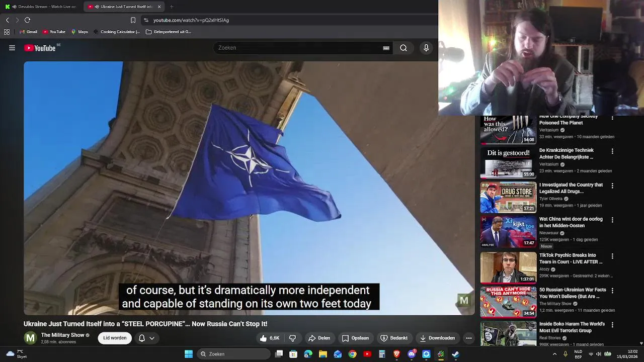
Task: Open Brave browser in taskbar
Action: [396, 354]
